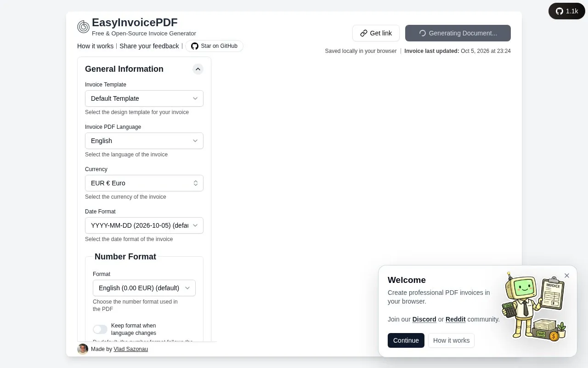The height and width of the screenshot is (368, 588).
Task: Click the author avatar photo
Action: coord(83,349)
